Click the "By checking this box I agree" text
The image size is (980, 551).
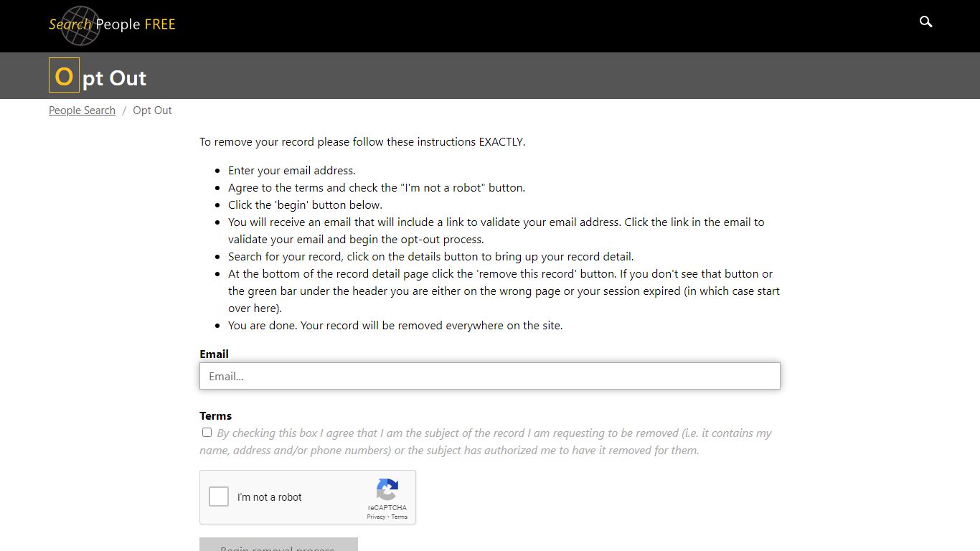pos(486,442)
